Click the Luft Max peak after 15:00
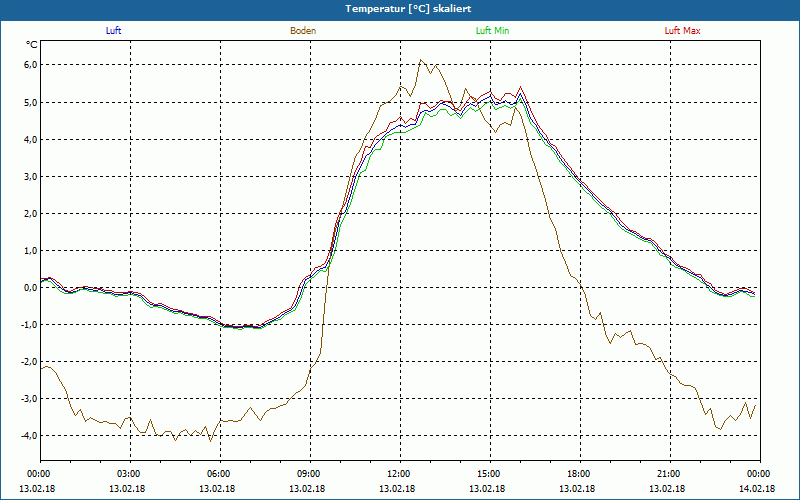The height and width of the screenshot is (500, 800). [520, 87]
